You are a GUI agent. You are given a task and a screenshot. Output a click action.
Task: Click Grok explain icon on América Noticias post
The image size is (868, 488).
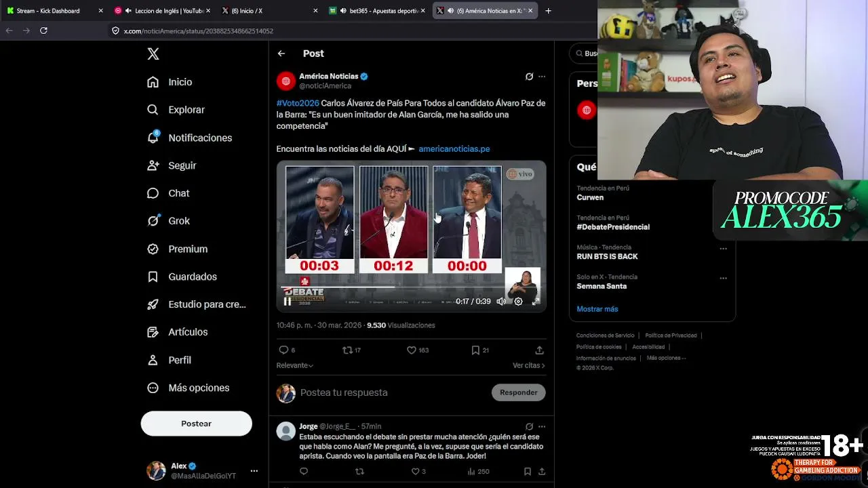[x=529, y=77]
